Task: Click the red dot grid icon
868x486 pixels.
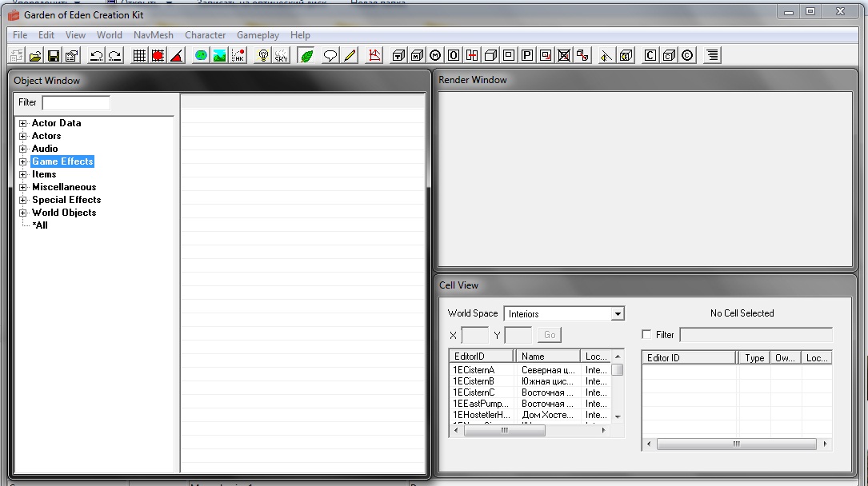Action: tap(158, 55)
